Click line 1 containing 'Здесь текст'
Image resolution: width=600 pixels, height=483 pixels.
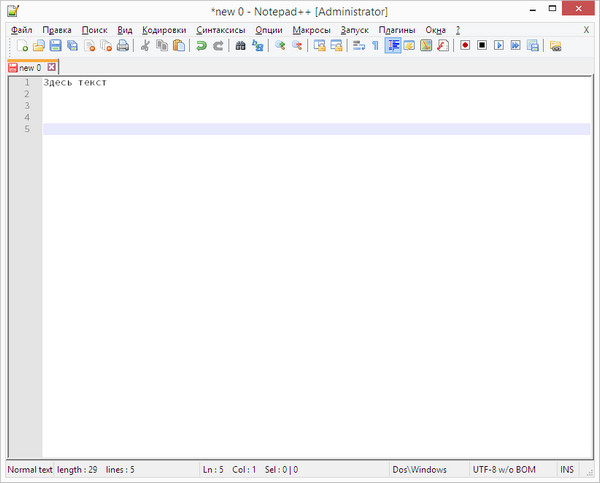pos(75,82)
